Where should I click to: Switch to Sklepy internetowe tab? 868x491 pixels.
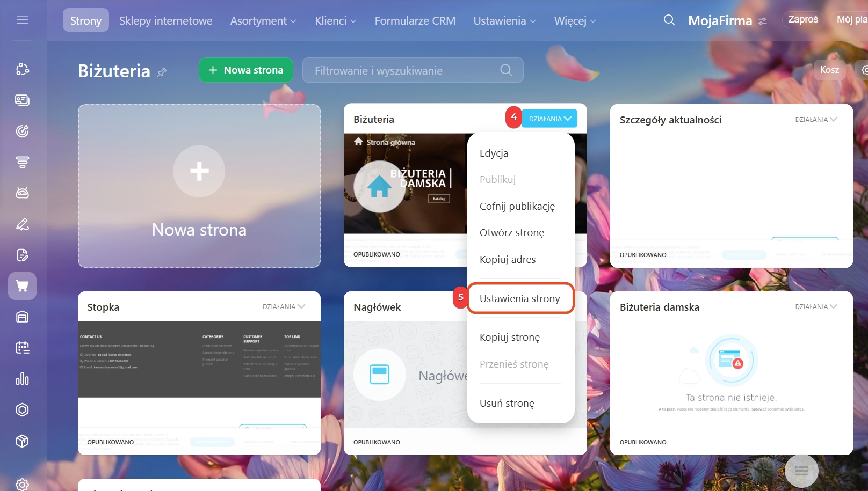pos(165,21)
